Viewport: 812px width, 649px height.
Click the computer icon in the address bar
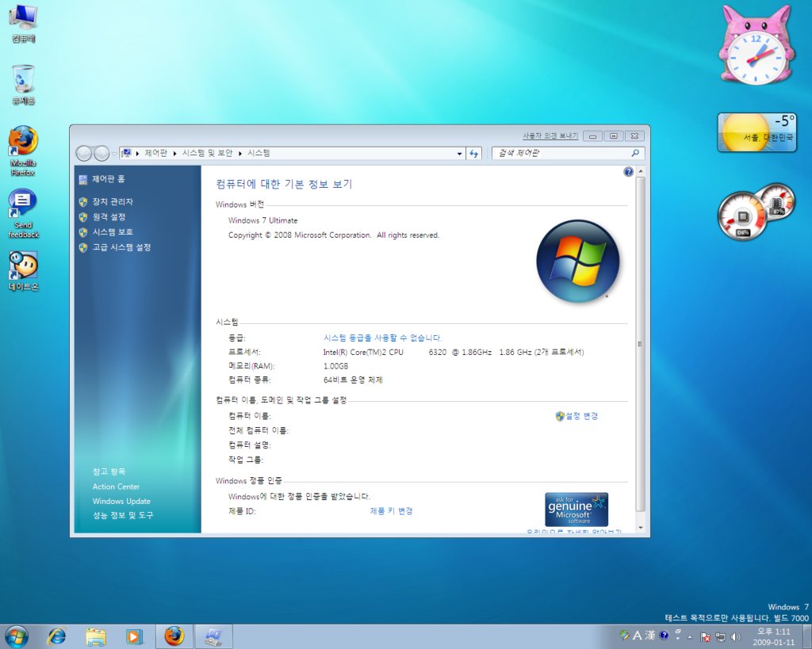point(126,153)
